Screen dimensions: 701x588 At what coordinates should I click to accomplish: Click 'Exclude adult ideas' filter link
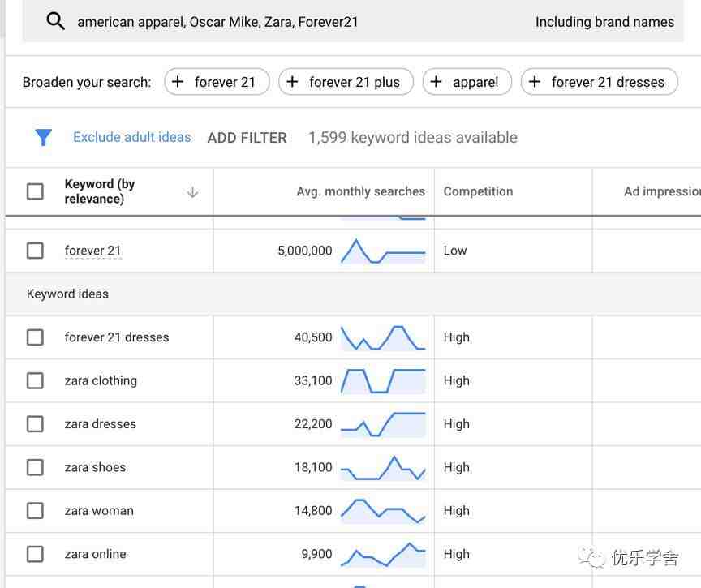(x=132, y=137)
